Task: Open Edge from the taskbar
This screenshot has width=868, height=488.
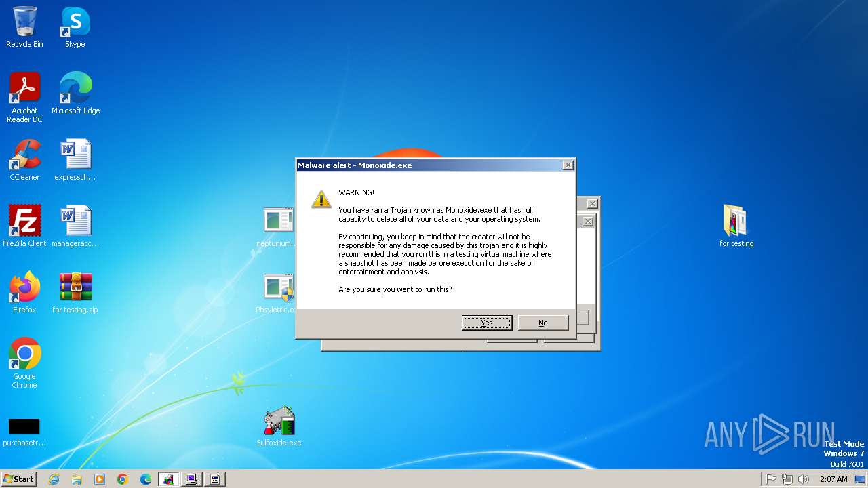Action: click(146, 479)
